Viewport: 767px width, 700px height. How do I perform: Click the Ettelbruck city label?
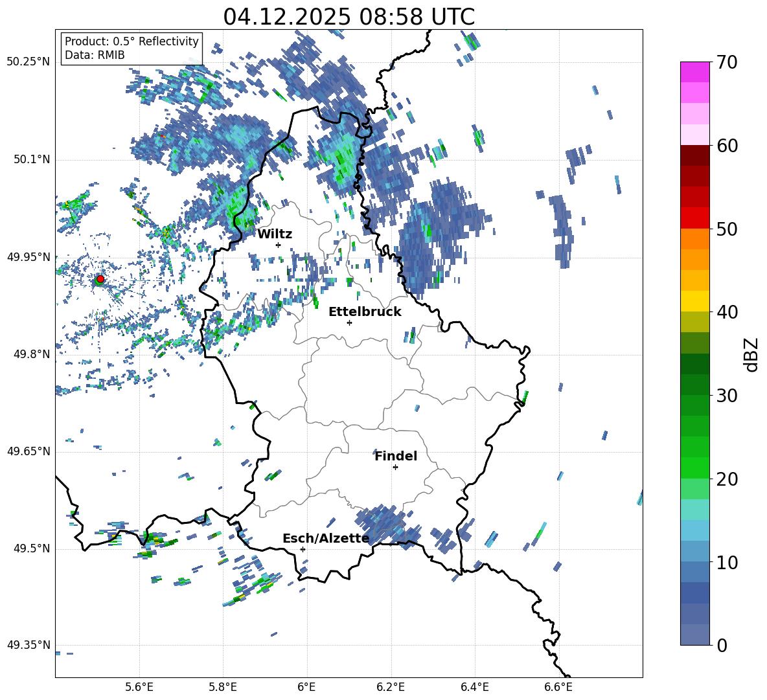tap(365, 312)
